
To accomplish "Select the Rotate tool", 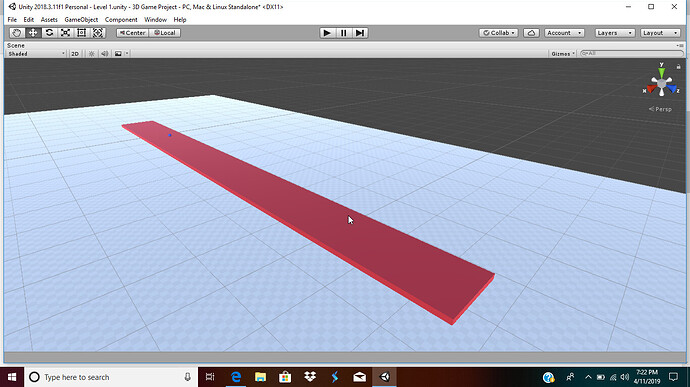I will [x=49, y=33].
